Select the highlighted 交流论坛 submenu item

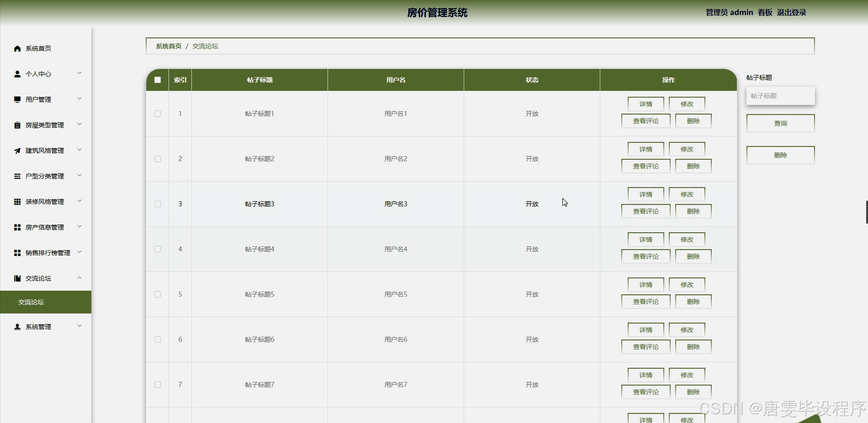[x=46, y=302]
